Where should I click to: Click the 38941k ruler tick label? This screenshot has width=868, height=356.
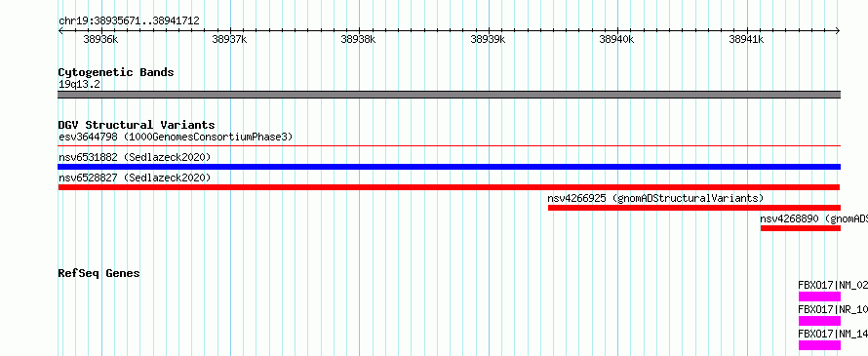point(746,39)
